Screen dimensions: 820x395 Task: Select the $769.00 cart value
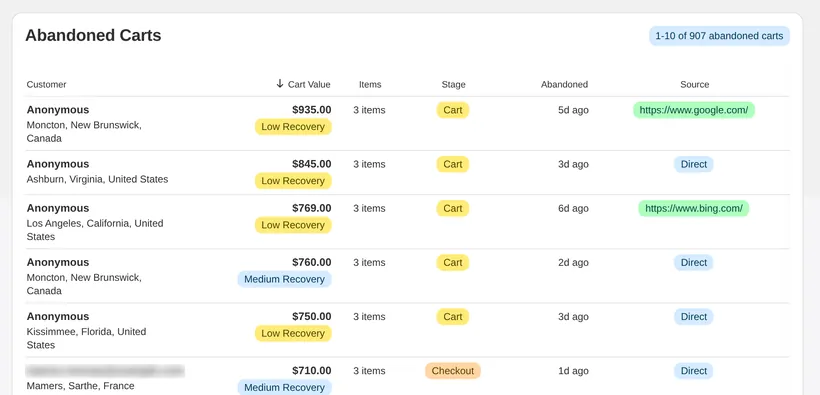(312, 208)
